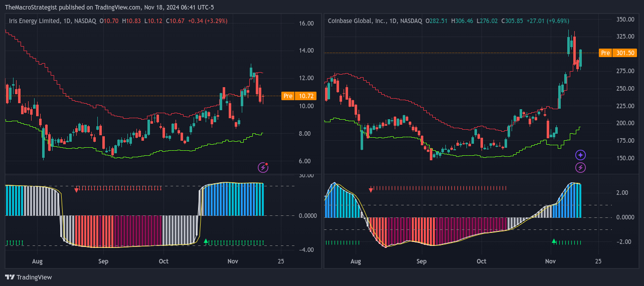Click green up arrow in Coinbase indicator
This screenshot has width=644, height=286.
(x=554, y=241)
